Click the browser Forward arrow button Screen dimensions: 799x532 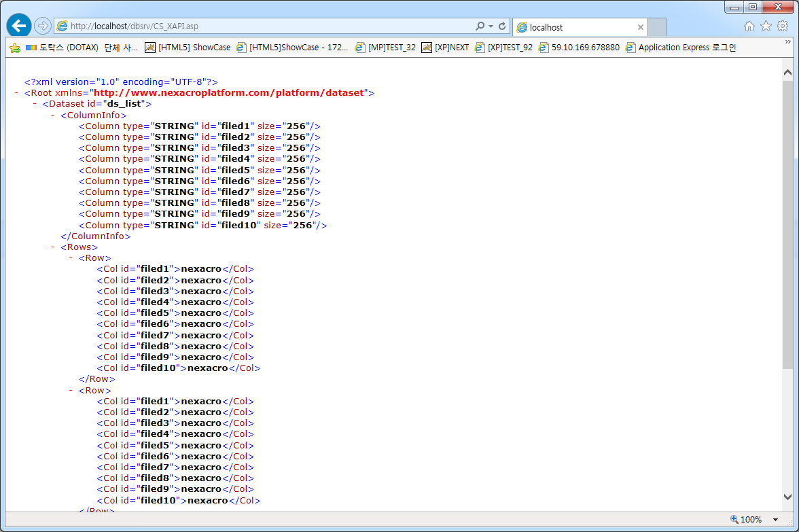(x=43, y=26)
